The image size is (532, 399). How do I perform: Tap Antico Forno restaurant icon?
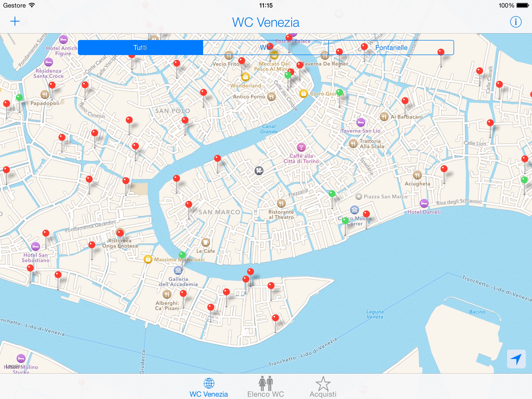[x=271, y=97]
